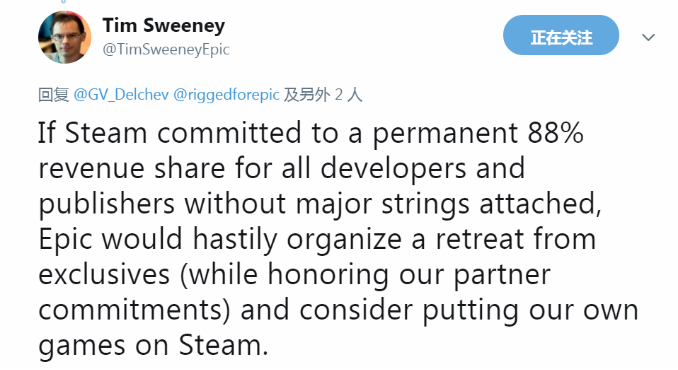Show the 及另外 2 人 reply recipients
Viewport: 678px width, 370px height.
tap(323, 94)
